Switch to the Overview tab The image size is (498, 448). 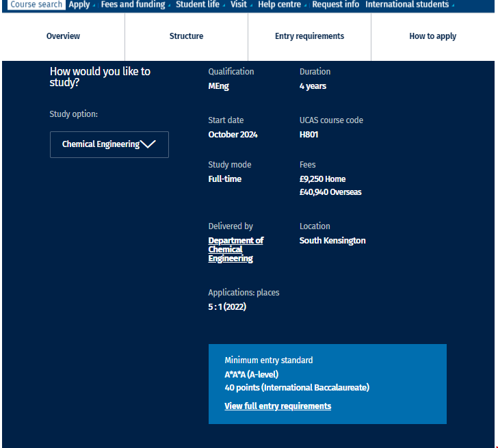point(63,36)
